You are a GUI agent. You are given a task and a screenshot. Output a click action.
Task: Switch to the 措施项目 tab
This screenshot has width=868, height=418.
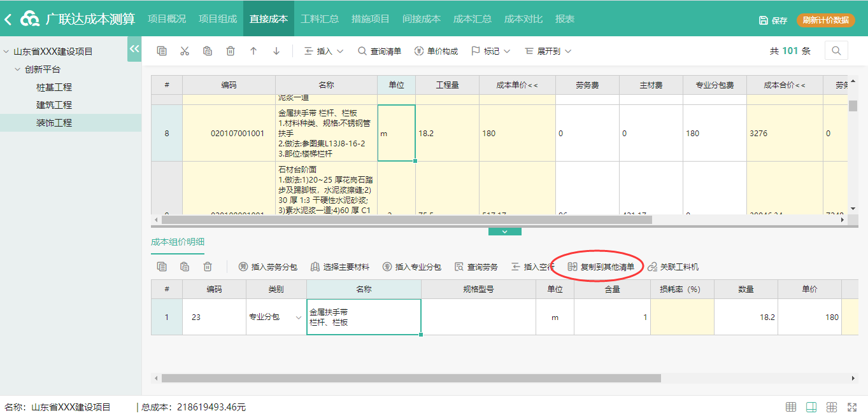coord(371,19)
